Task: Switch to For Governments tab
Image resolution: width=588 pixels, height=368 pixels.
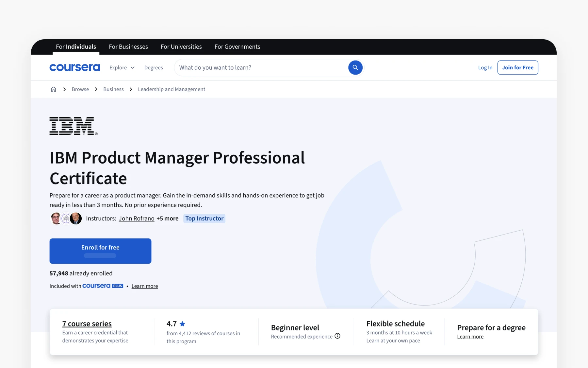Action: point(237,46)
